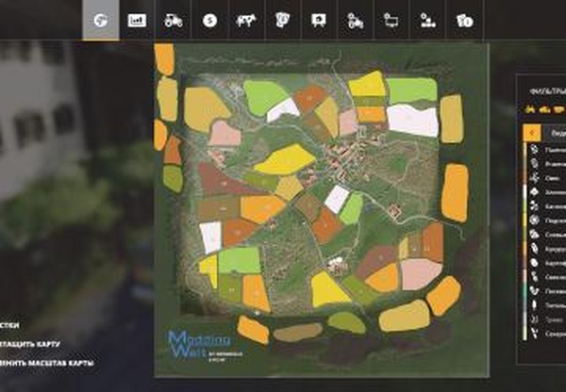The width and height of the screenshot is (566, 392).
Task: Toggle the sugarcane filter row at list bottom
Action: pyautogui.click(x=546, y=334)
